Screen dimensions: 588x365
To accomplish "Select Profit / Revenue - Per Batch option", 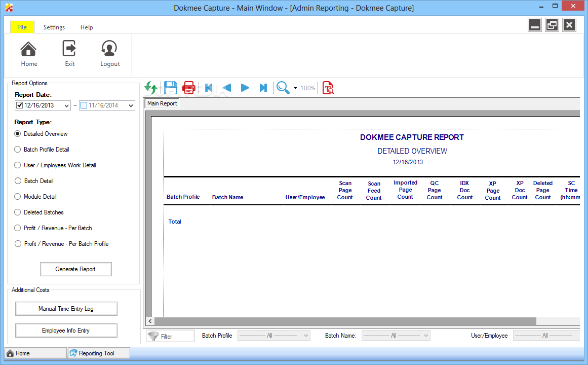I will (x=53, y=228).
